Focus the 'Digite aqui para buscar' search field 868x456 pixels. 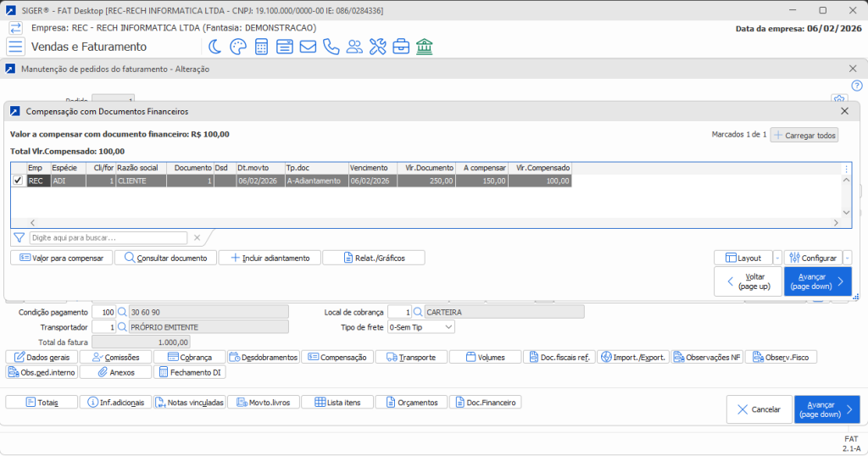108,238
